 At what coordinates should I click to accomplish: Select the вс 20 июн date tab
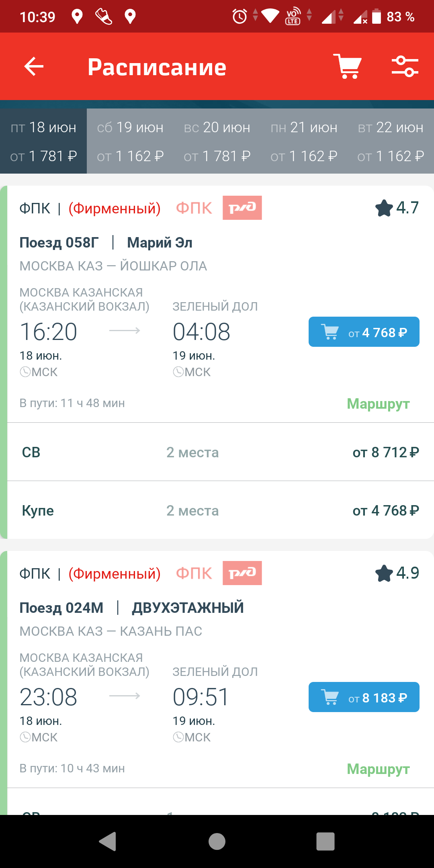[x=217, y=141]
